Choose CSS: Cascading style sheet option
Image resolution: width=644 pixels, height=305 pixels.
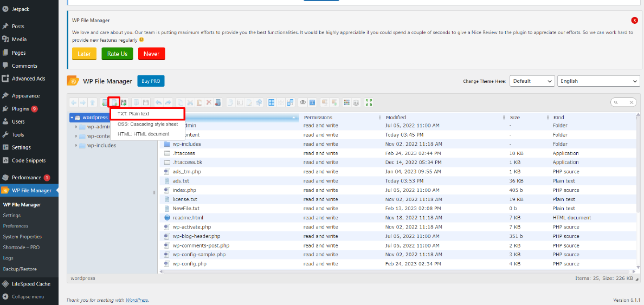pos(147,124)
